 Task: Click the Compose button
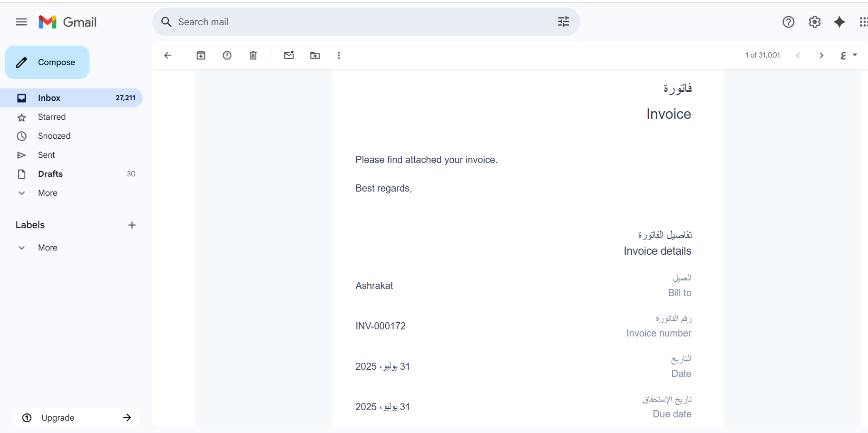tap(47, 62)
